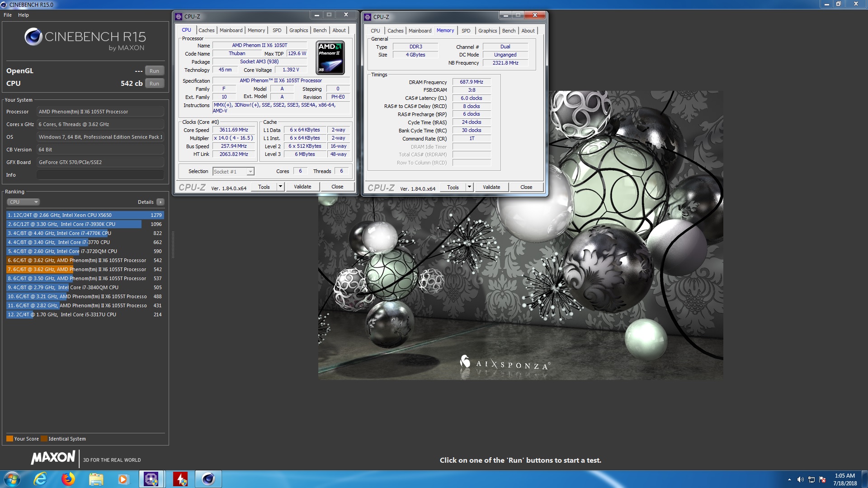This screenshot has width=868, height=488.
Task: Click CPU-Z window icon in Memory window title bar
Action: pyautogui.click(x=368, y=17)
